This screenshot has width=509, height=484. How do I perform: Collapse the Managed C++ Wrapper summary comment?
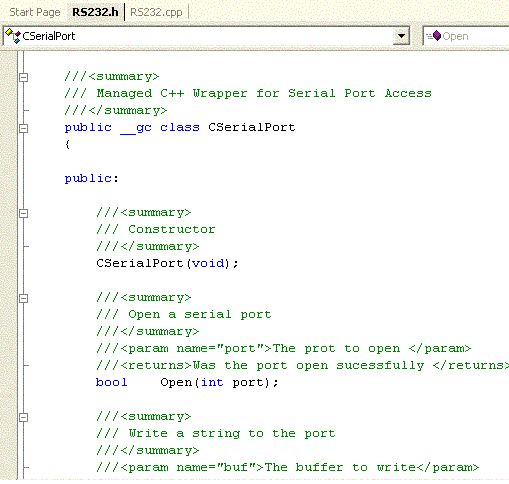pyautogui.click(x=23, y=77)
